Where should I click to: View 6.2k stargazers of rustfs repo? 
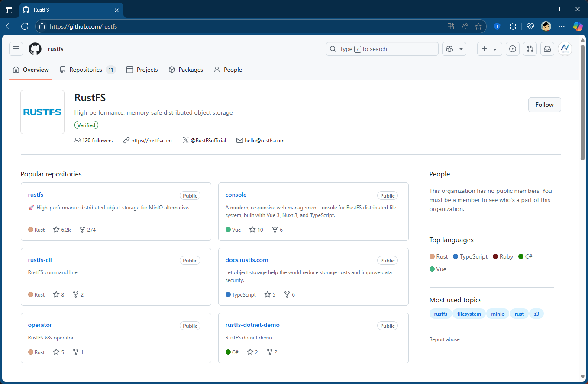[x=62, y=230]
